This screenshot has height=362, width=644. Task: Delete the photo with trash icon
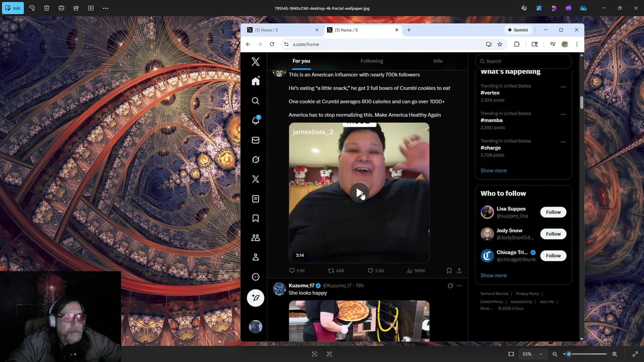46,8
